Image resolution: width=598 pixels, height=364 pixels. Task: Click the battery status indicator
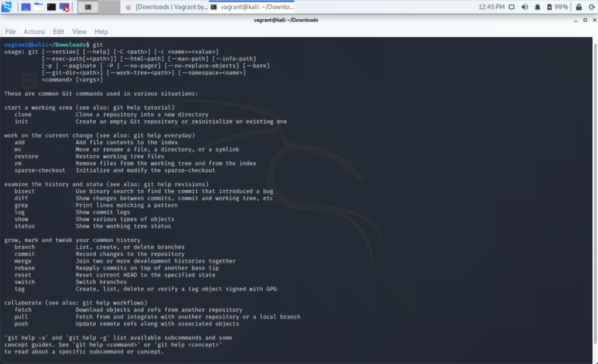(555, 7)
